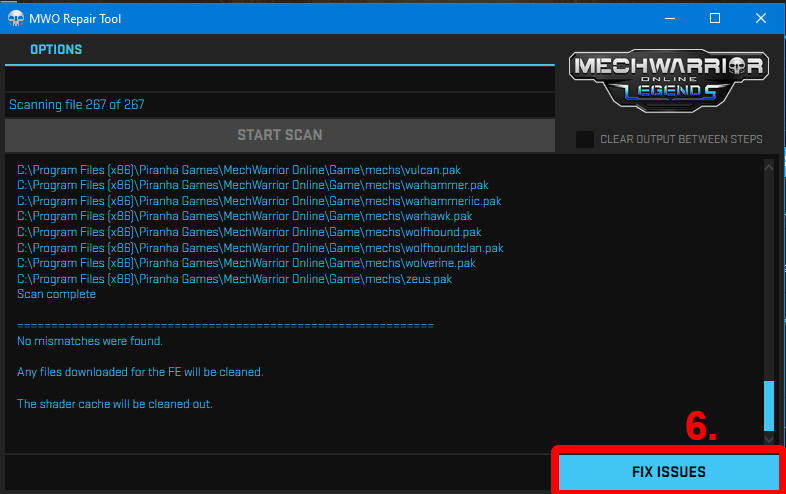Viewport: 786px width, 494px height.
Task: Click the empty progress bar under Options
Action: 279,78
